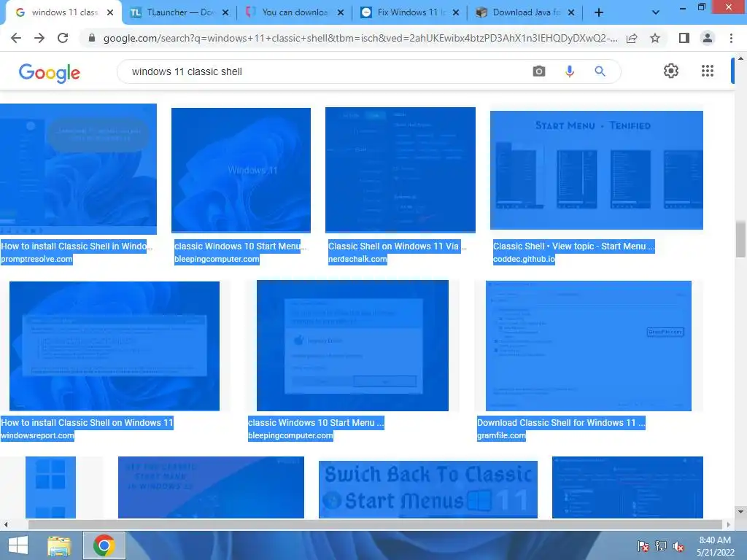Open Chrome side panel icon
This screenshot has height=560, width=747.
(684, 38)
